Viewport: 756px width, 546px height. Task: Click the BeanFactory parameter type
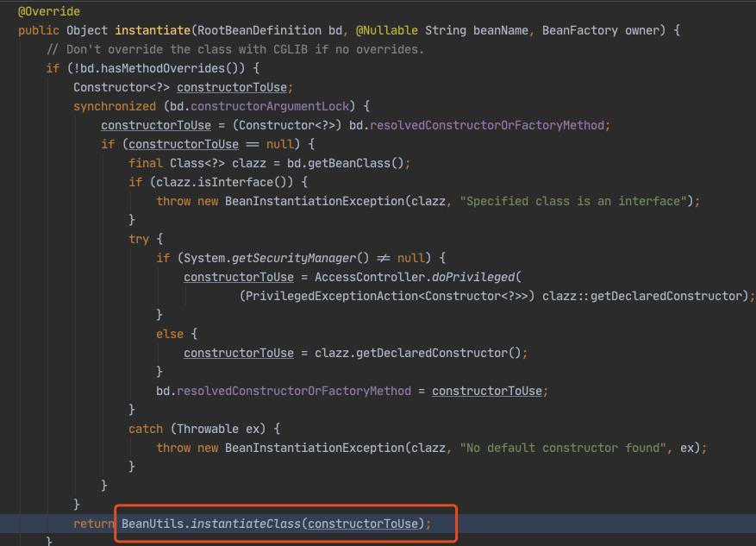pyautogui.click(x=580, y=30)
